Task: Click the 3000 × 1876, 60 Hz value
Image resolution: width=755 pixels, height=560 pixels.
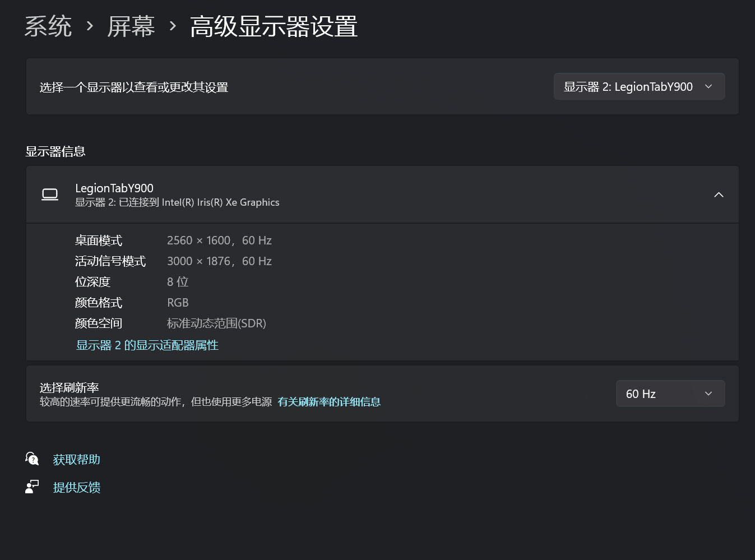Action: pyautogui.click(x=219, y=261)
